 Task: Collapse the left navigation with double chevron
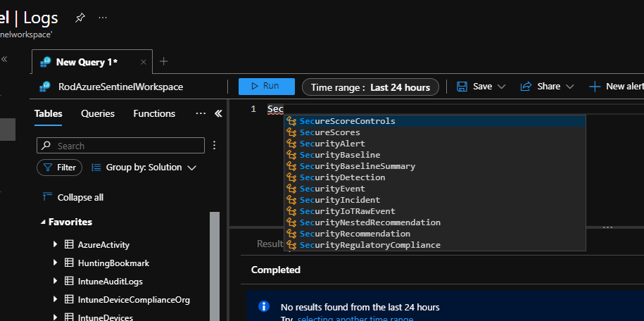[x=4, y=59]
